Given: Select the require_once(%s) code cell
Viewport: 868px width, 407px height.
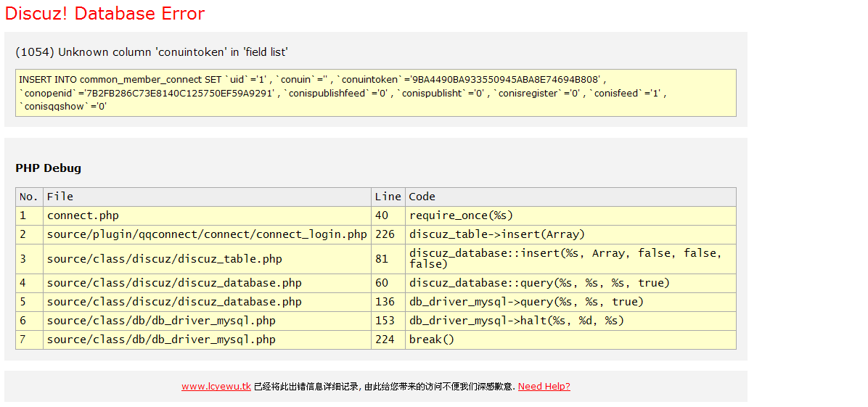Looking at the screenshot, I should tap(461, 215).
